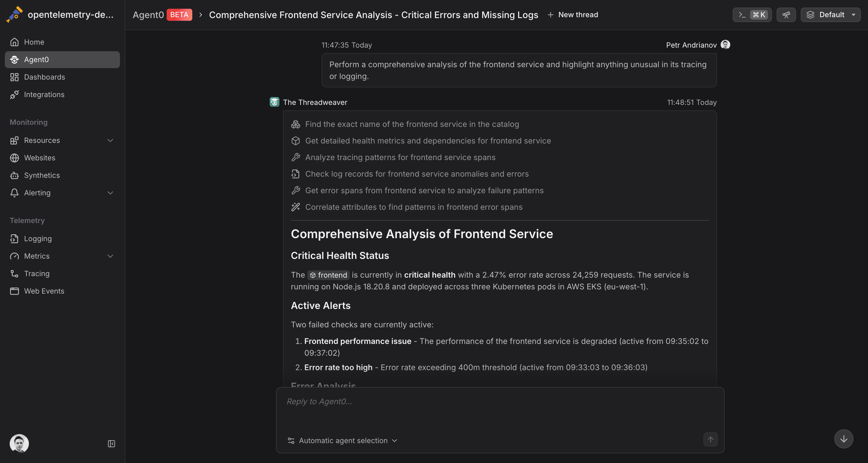Click the Agent0 breadcrumb
Image resolution: width=868 pixels, height=463 pixels.
pos(148,15)
